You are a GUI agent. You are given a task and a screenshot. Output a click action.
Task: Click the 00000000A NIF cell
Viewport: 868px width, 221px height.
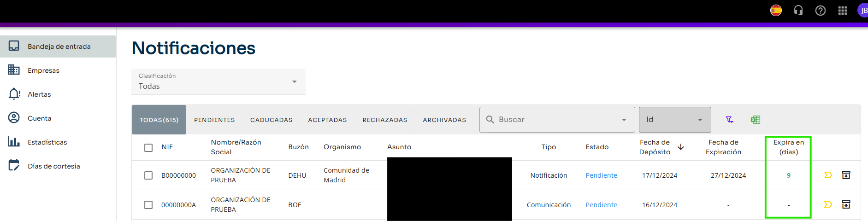[x=178, y=205]
